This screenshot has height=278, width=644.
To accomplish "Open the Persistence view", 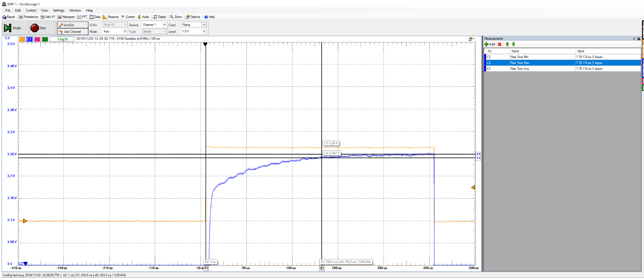I will pos(29,17).
